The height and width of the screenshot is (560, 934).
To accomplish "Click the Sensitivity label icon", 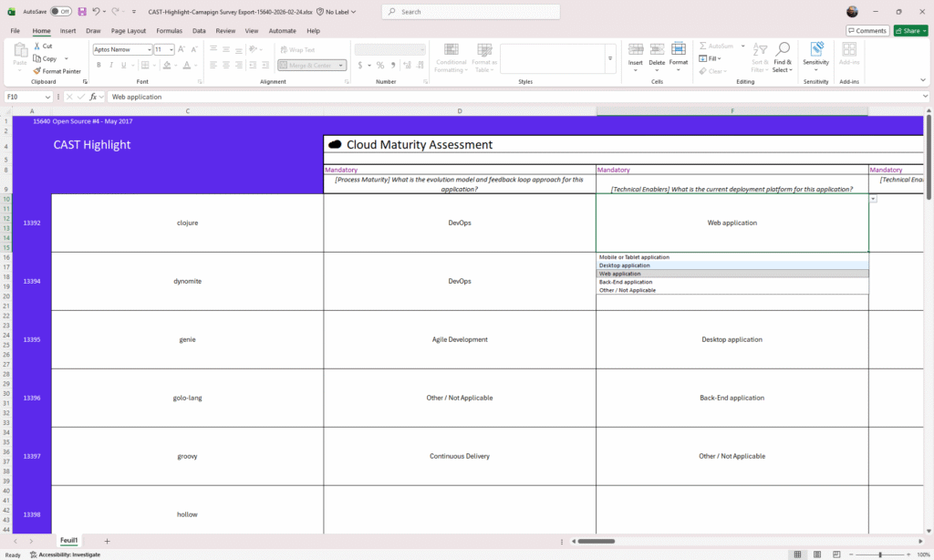I will (815, 49).
